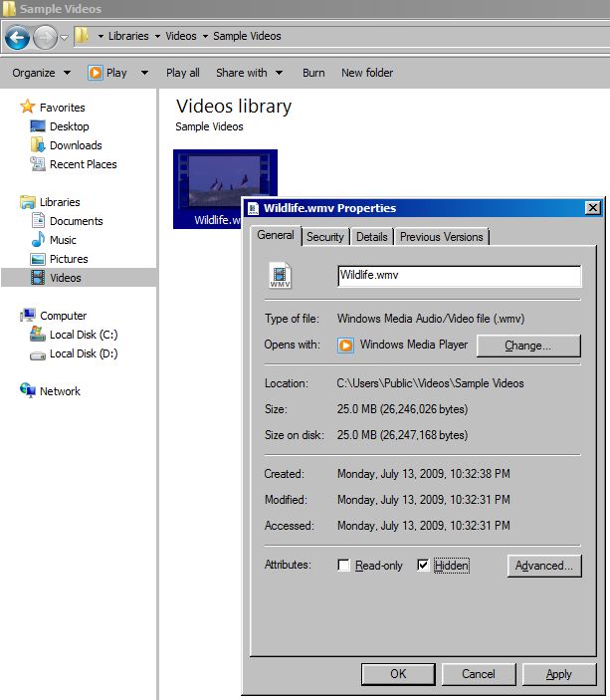
Task: Click the Recent Places icon
Action: (38, 164)
